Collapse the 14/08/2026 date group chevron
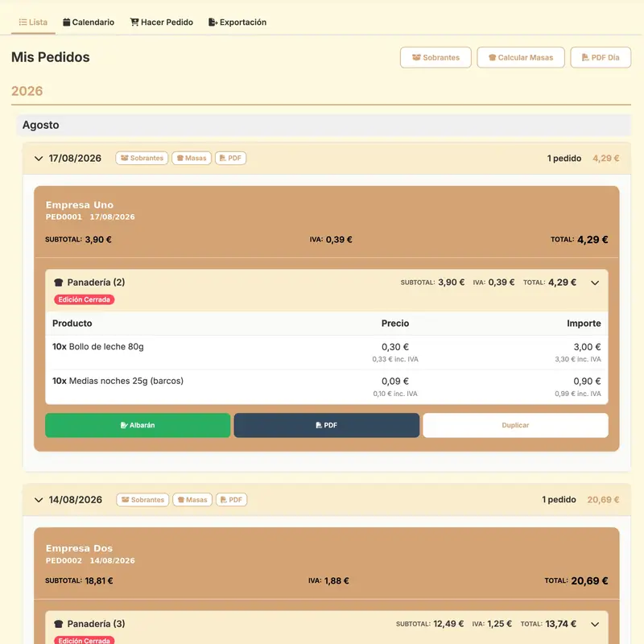The image size is (644, 644). click(x=39, y=500)
